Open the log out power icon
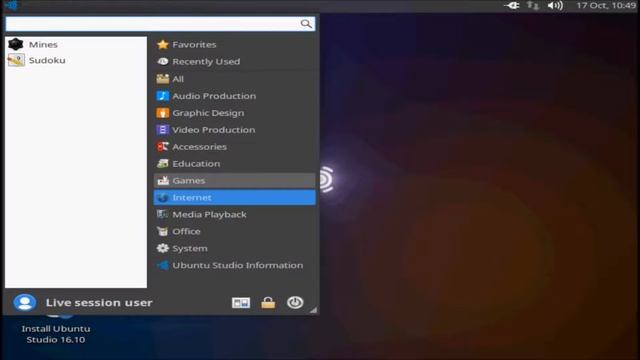 point(295,302)
